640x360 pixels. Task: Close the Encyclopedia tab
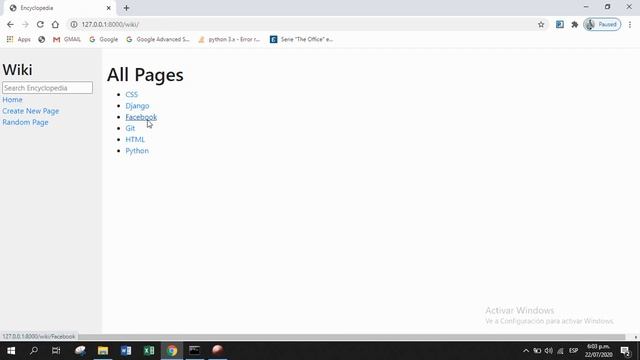(x=109, y=8)
